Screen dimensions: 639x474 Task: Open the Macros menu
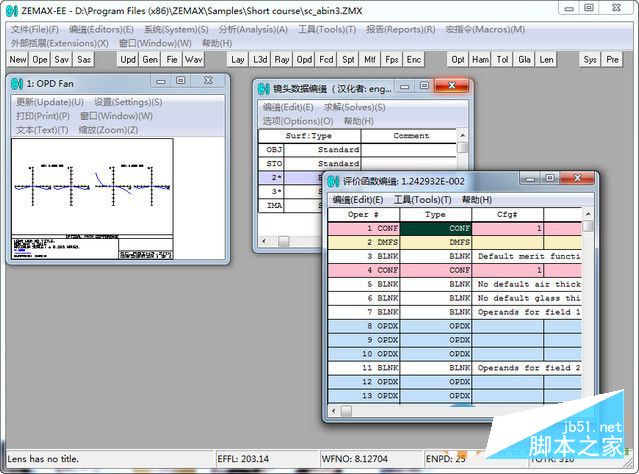[485, 30]
